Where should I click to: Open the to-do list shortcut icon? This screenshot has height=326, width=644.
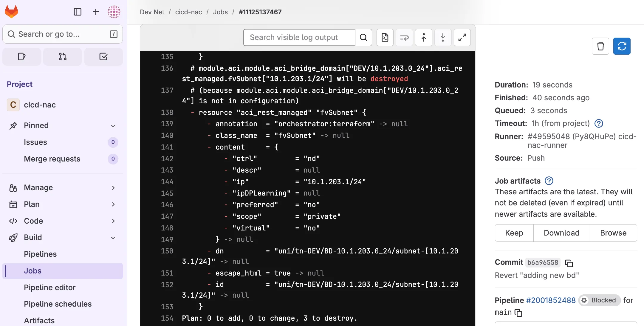point(103,56)
